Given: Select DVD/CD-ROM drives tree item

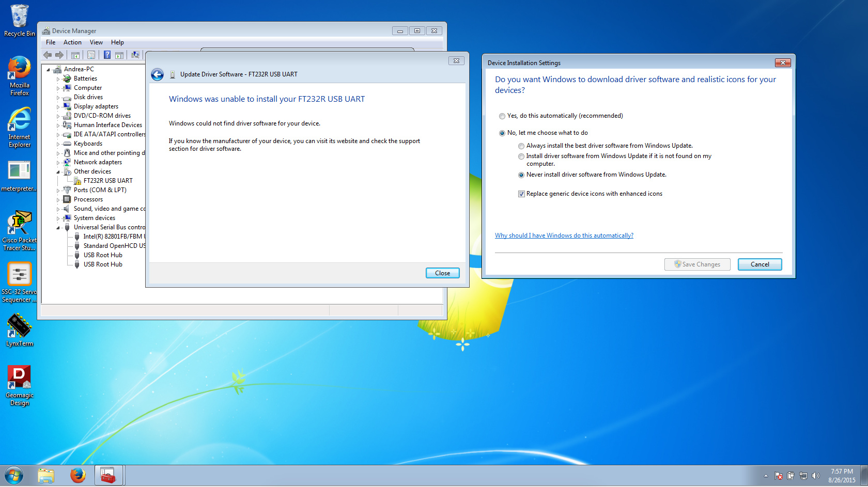Looking at the screenshot, I should [102, 116].
